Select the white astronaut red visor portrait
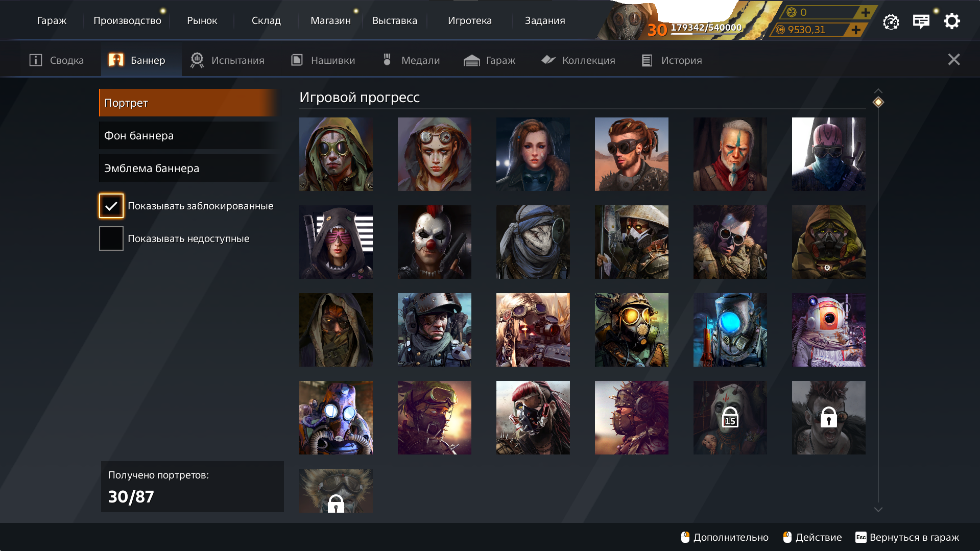The width and height of the screenshot is (980, 551). [829, 330]
